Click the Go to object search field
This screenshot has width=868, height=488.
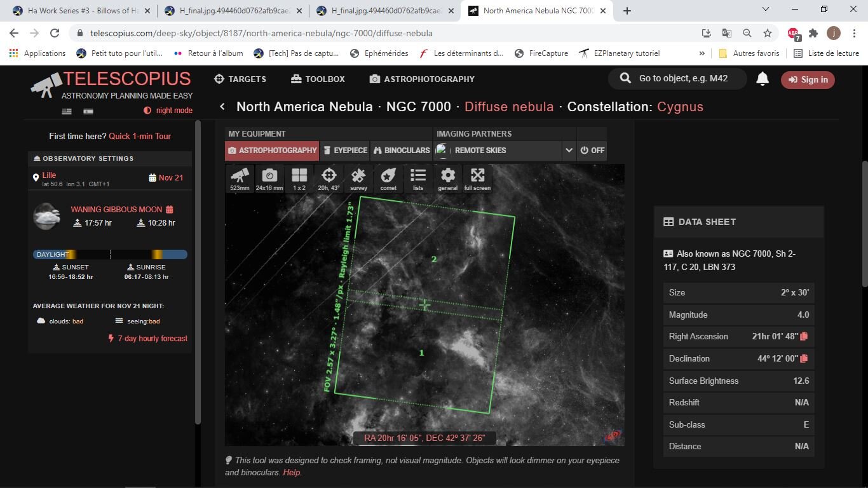click(677, 79)
